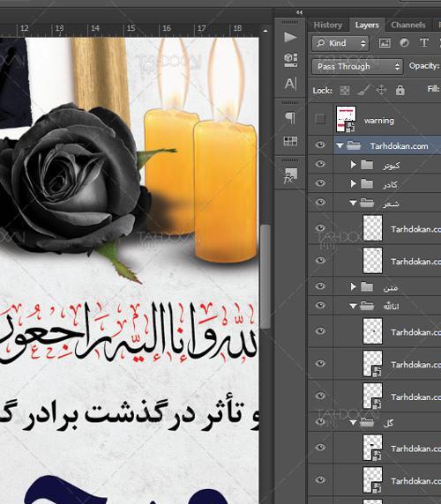Click thumbnail of first layer under گل
Screen dimensions: 441x504
[x=372, y=448]
